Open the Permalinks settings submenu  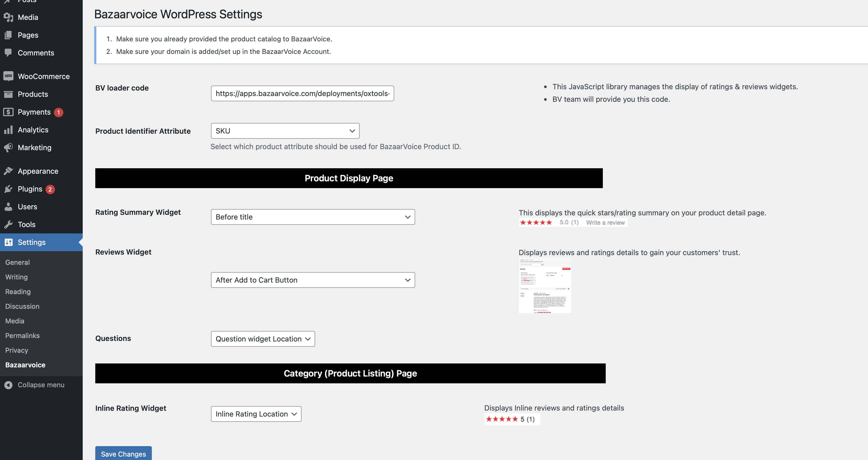(22, 336)
